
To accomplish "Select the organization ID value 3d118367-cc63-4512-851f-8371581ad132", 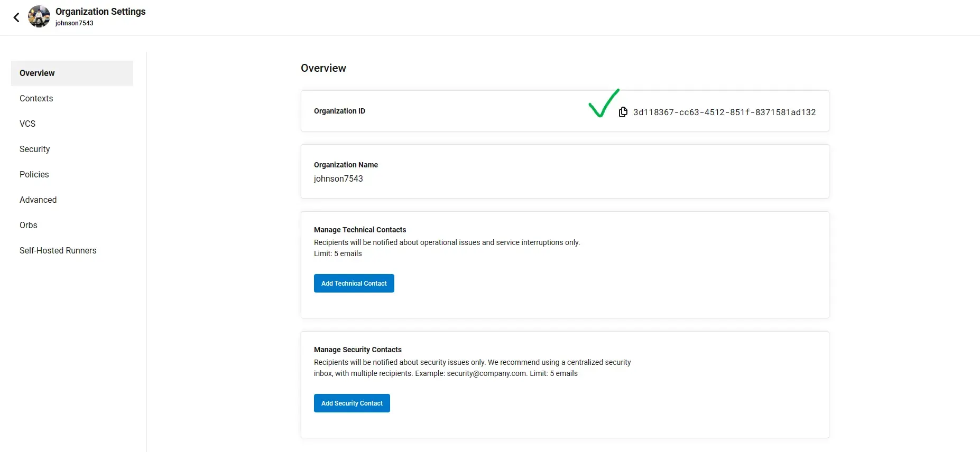I will coord(725,112).
